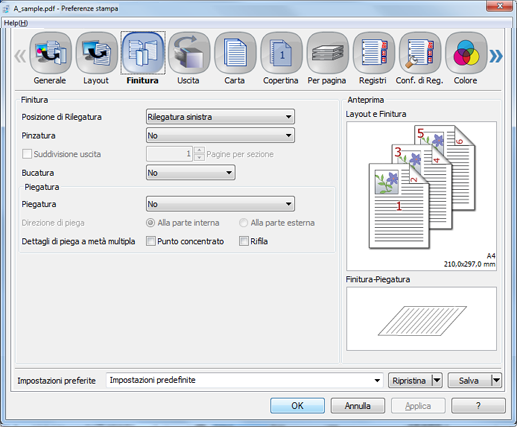Open the Help(H) menu
The width and height of the screenshot is (517, 427).
pos(16,23)
